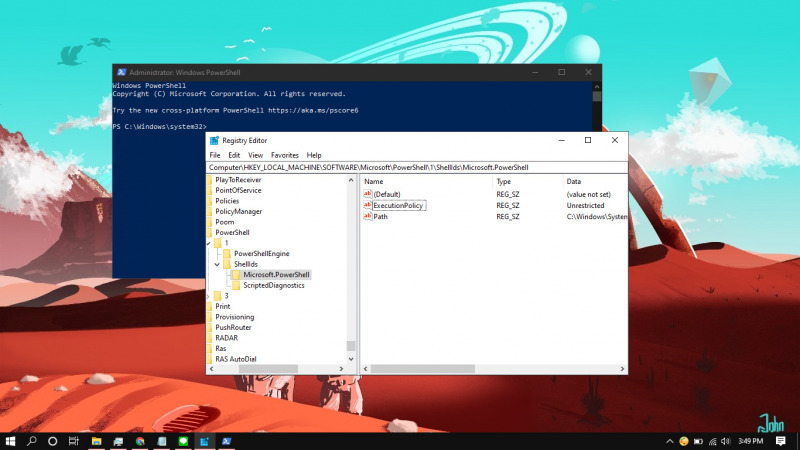Viewport: 800px width, 450px height.
Task: Select the PlayToReceiver key
Action: [x=238, y=180]
